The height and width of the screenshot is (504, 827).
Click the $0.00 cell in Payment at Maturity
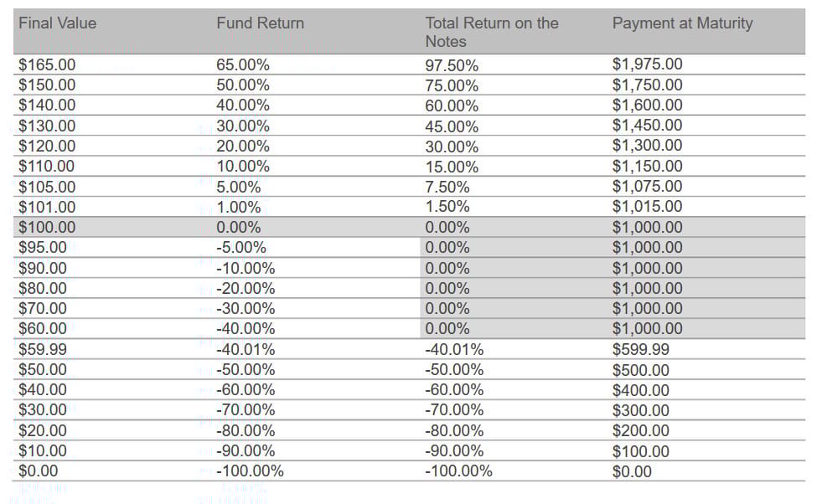click(632, 471)
